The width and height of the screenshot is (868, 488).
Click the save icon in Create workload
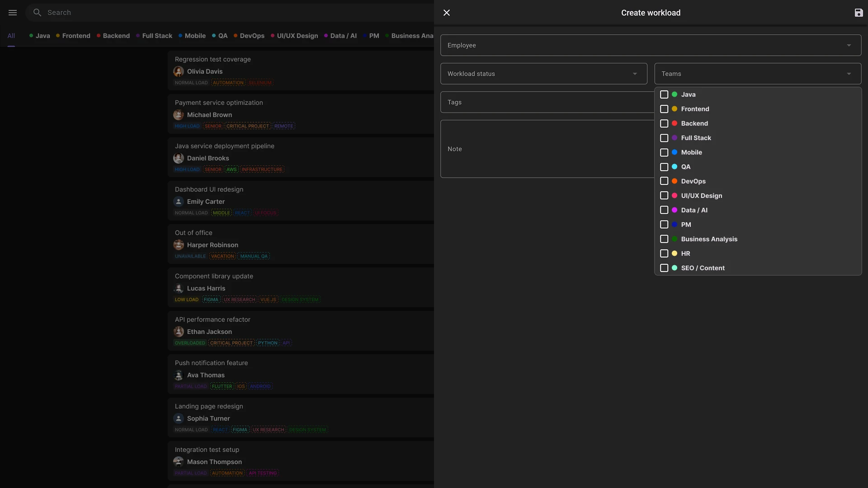click(x=859, y=13)
